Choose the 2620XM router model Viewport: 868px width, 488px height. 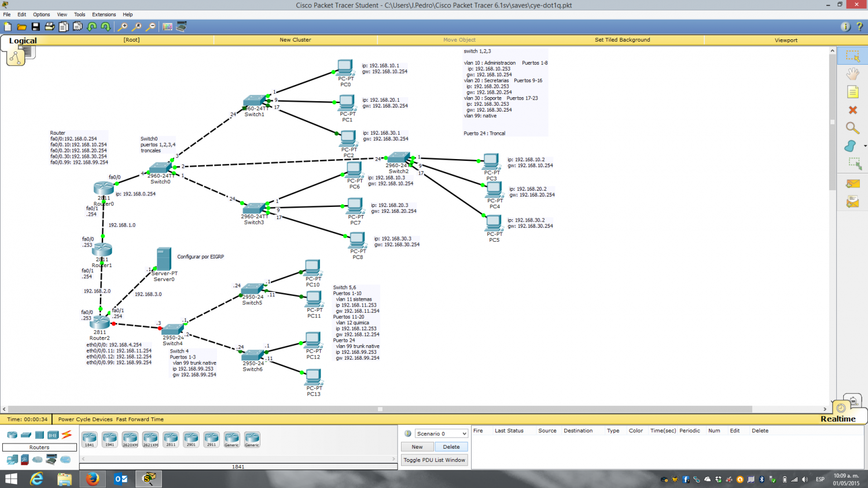(130, 439)
